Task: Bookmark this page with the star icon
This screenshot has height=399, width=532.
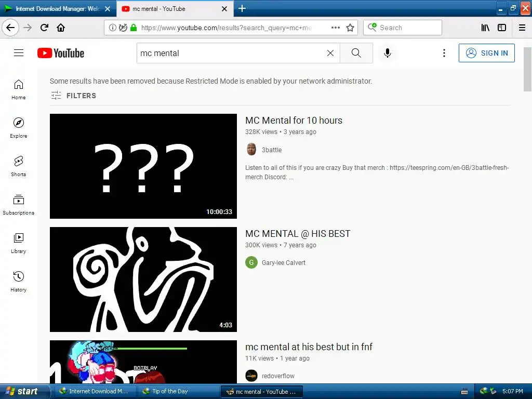Action: pos(350,28)
